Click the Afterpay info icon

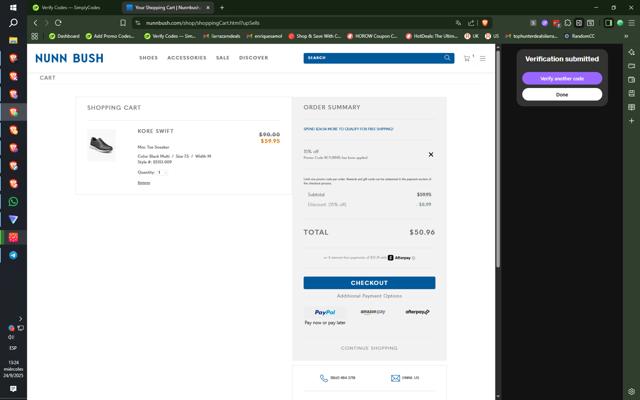tap(413, 258)
